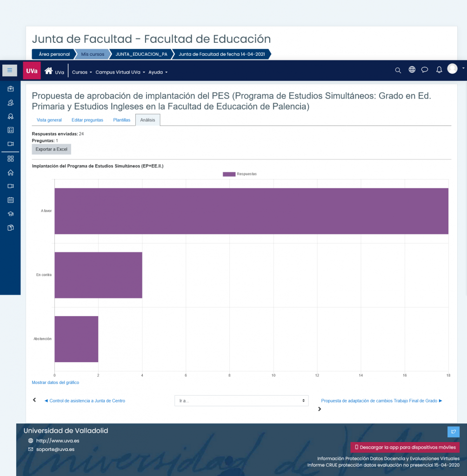Click the UVa home icon

(x=49, y=71)
